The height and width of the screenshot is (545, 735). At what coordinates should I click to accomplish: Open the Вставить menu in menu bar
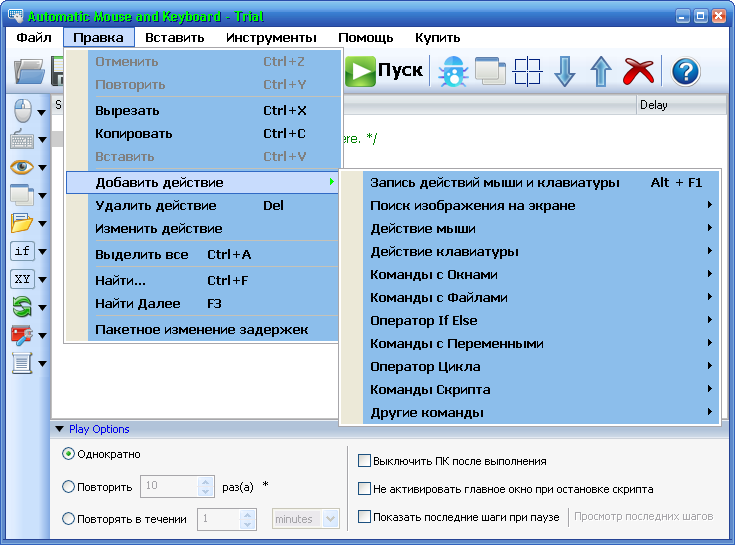pos(174,37)
